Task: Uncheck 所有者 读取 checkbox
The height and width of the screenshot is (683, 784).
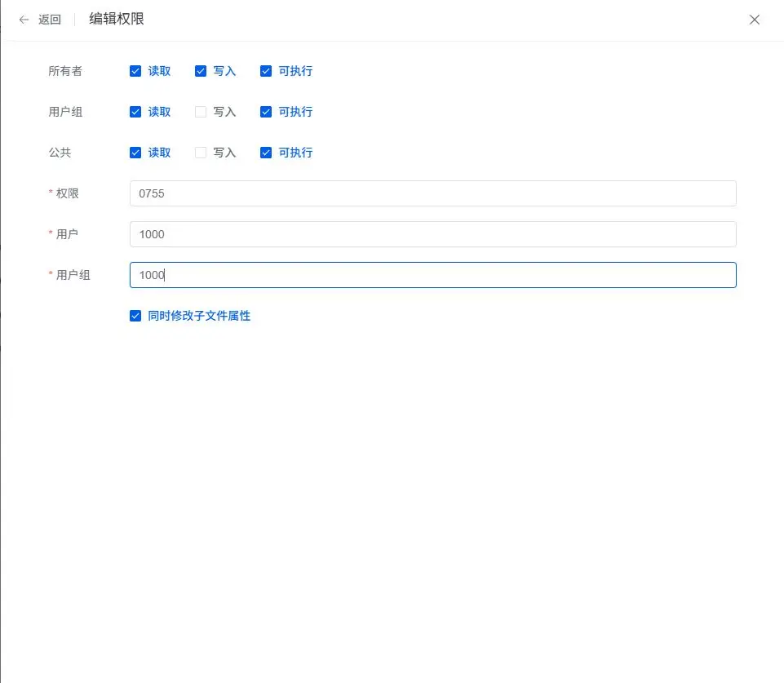Action: [x=135, y=71]
